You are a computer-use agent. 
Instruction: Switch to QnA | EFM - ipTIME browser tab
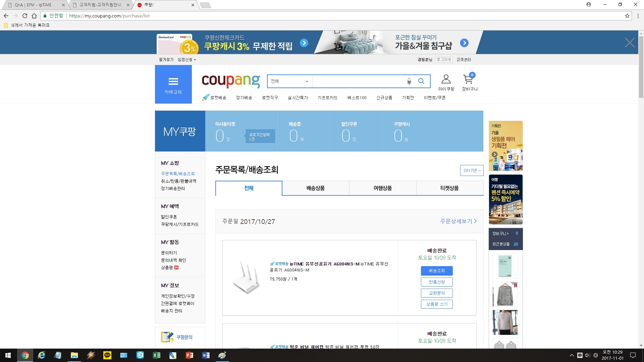(x=34, y=5)
